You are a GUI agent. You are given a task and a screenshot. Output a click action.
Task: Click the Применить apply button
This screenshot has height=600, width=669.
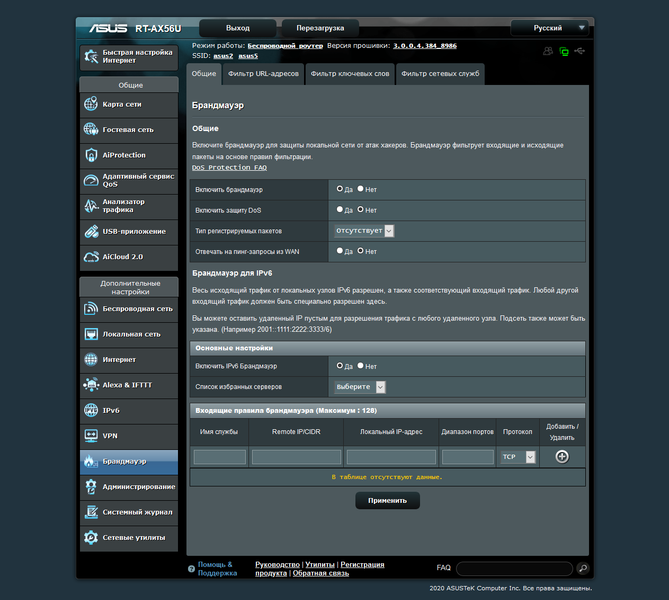click(x=387, y=500)
